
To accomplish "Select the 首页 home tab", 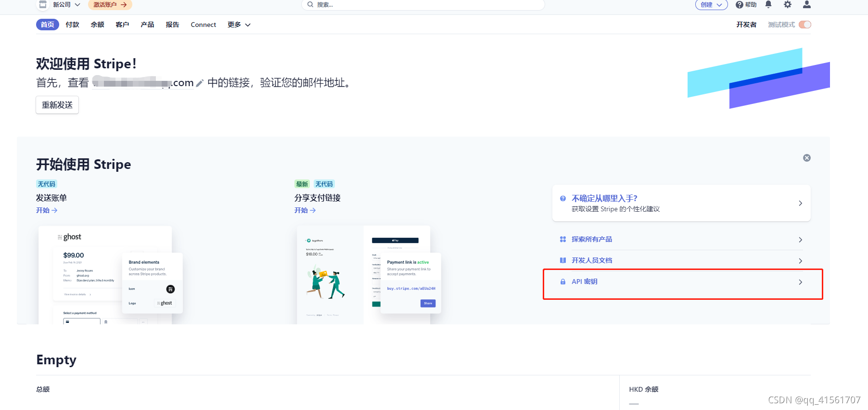I will pos(47,25).
